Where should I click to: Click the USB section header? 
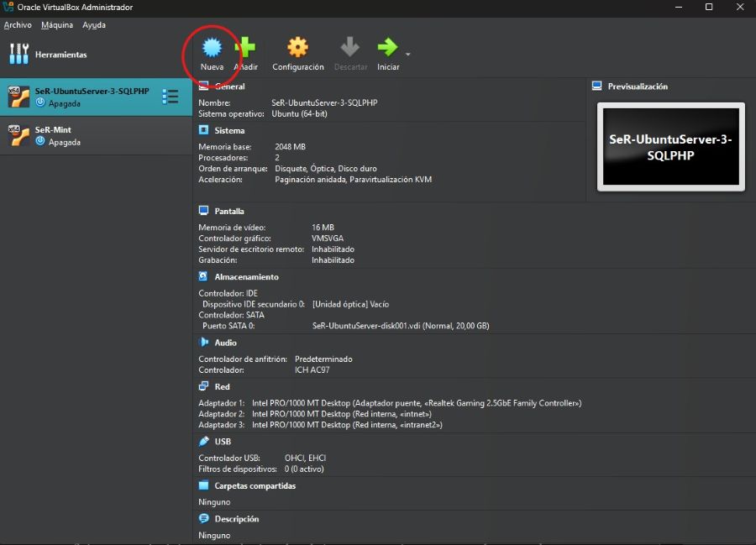click(223, 442)
